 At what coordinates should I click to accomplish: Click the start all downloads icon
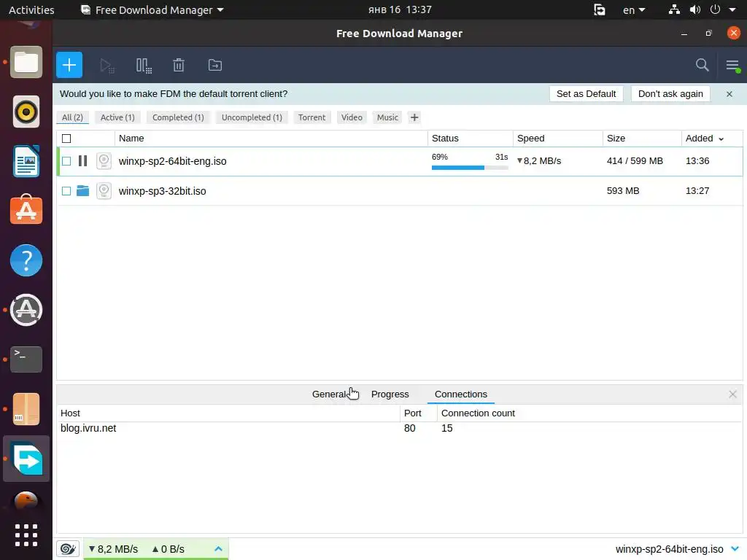(107, 65)
